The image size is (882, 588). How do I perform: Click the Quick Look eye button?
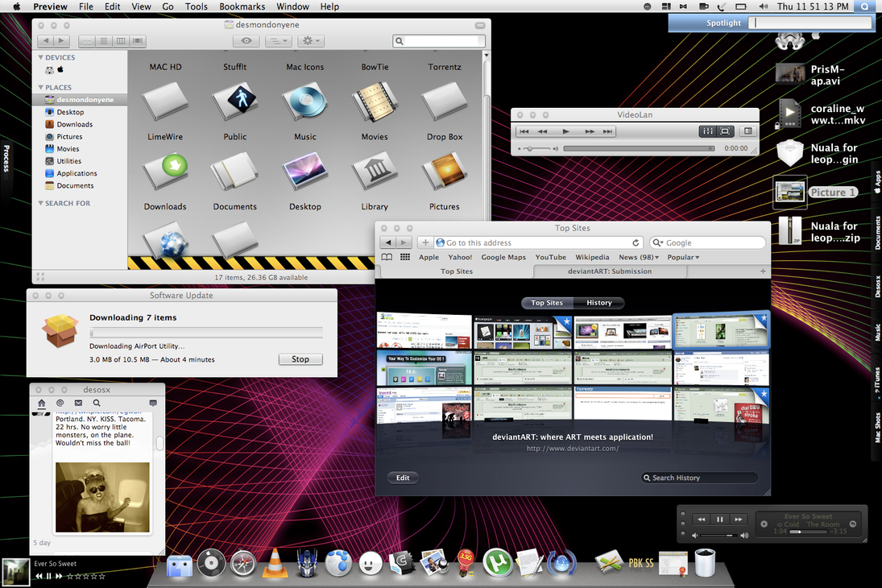pyautogui.click(x=246, y=41)
